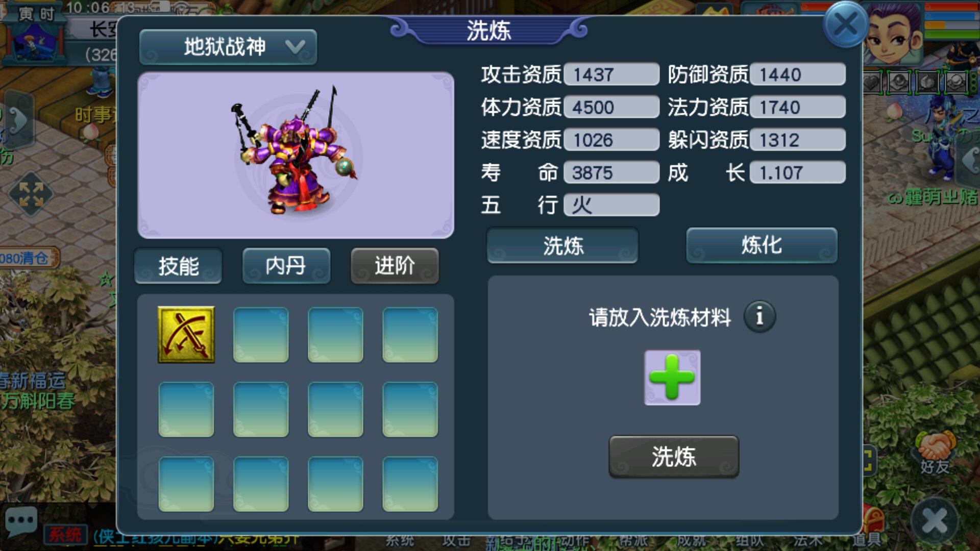The width and height of the screenshot is (980, 551).
Task: Click the 地狱战神 pet preview image
Action: (296, 155)
